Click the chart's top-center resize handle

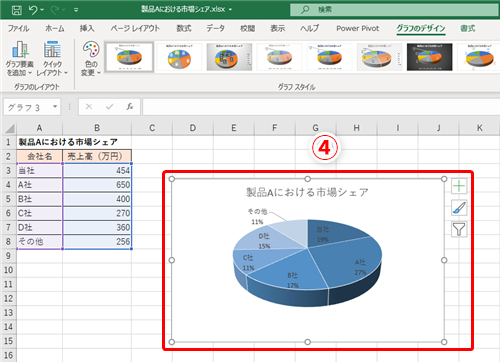[x=308, y=179]
